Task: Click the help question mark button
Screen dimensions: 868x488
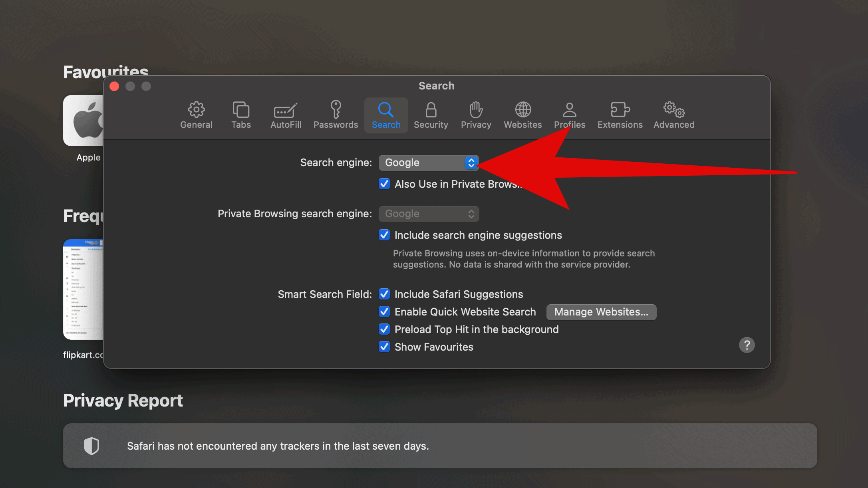Action: pyautogui.click(x=747, y=345)
